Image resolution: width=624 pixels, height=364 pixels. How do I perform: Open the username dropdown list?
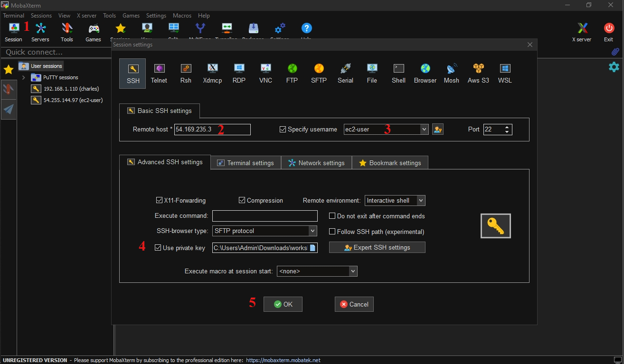click(x=424, y=129)
